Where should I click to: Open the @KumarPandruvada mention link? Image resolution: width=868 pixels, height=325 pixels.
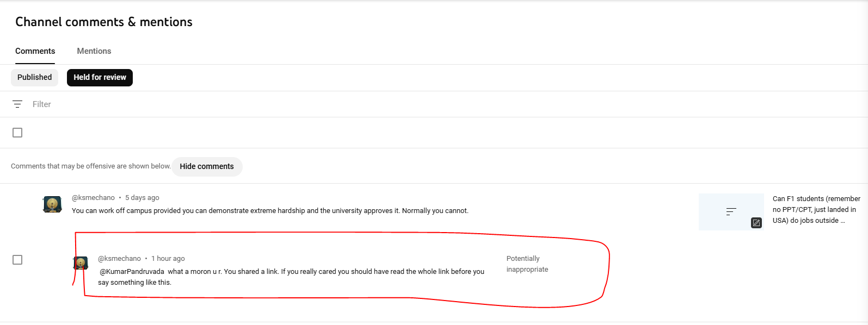(x=132, y=272)
